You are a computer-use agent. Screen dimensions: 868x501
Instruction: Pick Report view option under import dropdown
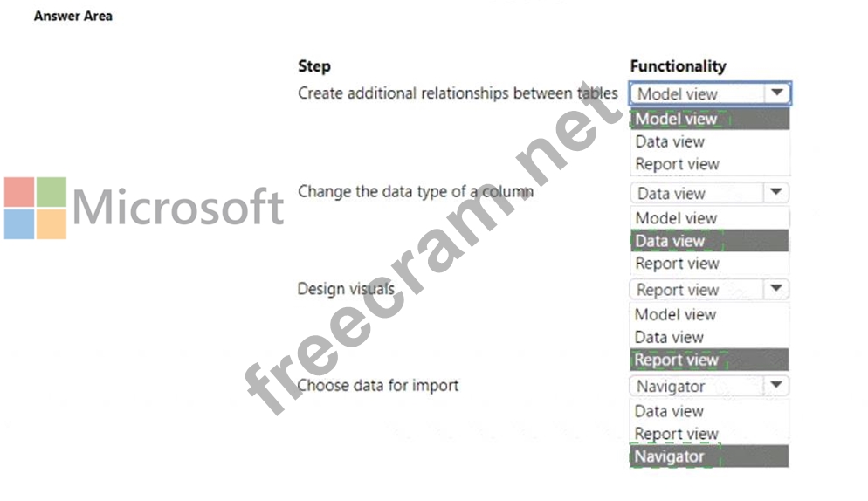(x=676, y=434)
